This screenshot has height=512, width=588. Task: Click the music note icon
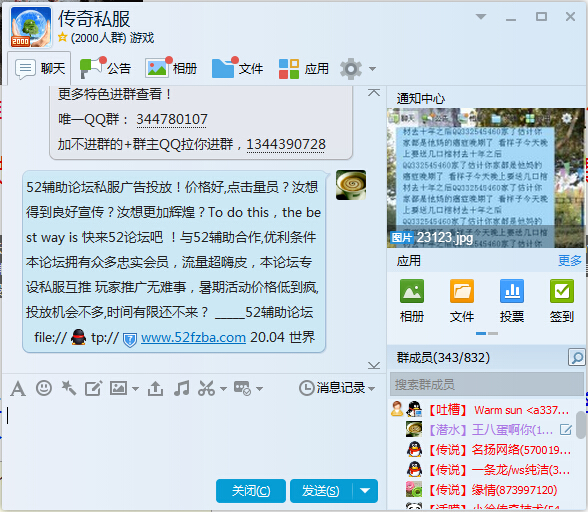182,388
